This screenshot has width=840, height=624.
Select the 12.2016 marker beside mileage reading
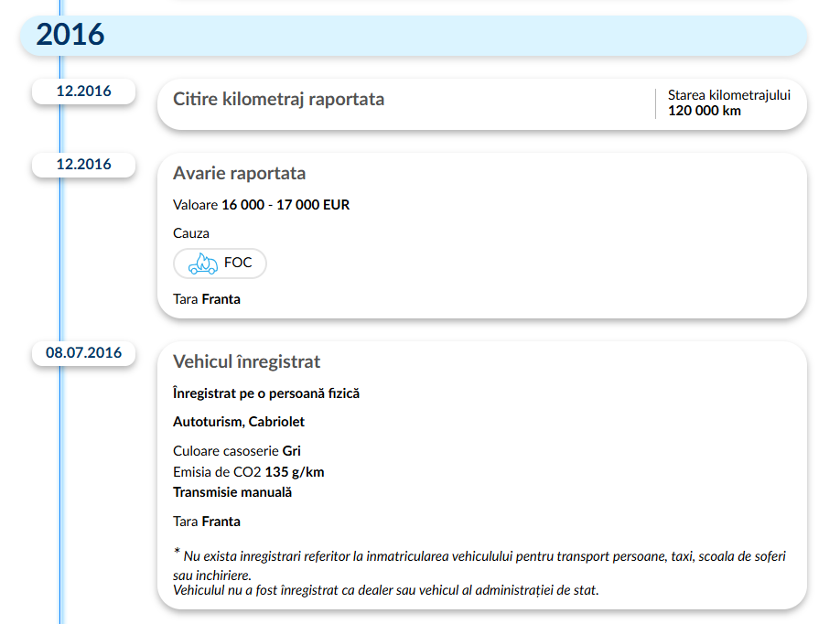(83, 91)
